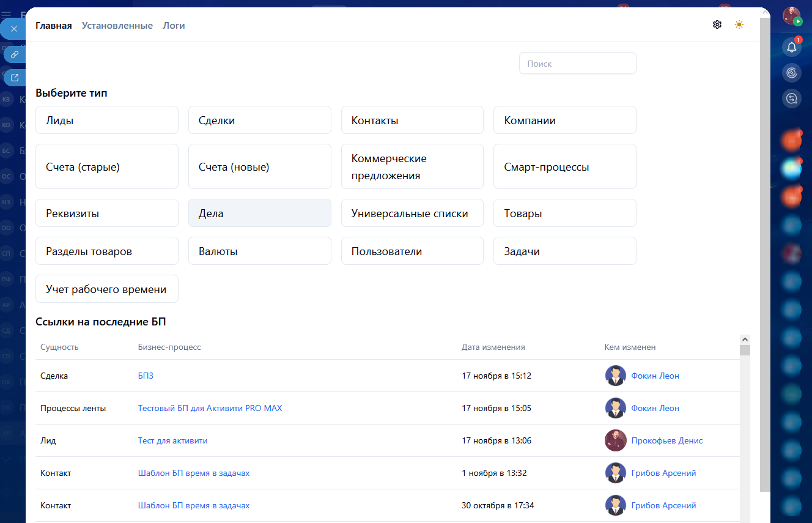Open Прокофьев Денис user profile link
812x523 pixels.
pos(666,440)
